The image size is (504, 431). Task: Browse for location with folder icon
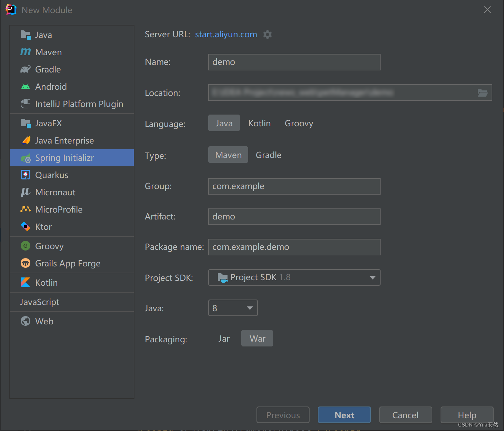click(x=483, y=93)
